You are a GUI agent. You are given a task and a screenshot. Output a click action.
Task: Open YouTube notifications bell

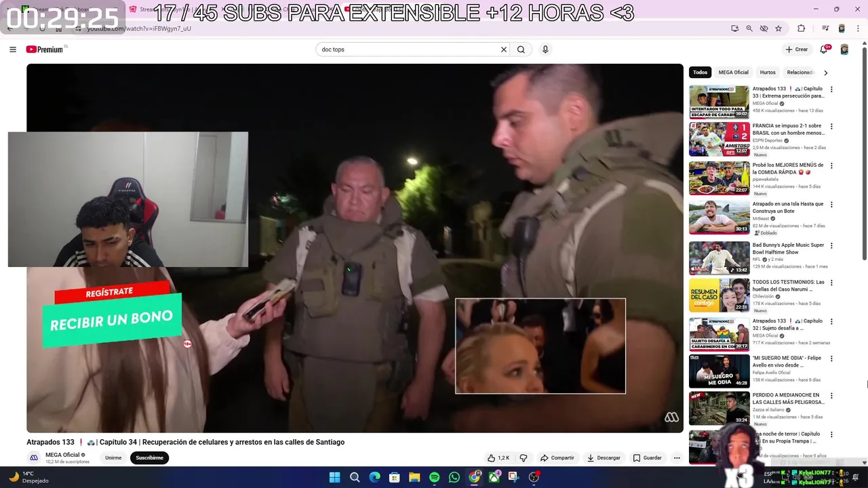point(824,49)
